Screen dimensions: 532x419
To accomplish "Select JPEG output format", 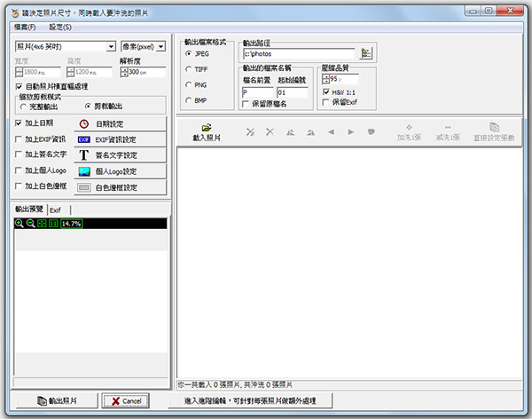I will [x=189, y=53].
